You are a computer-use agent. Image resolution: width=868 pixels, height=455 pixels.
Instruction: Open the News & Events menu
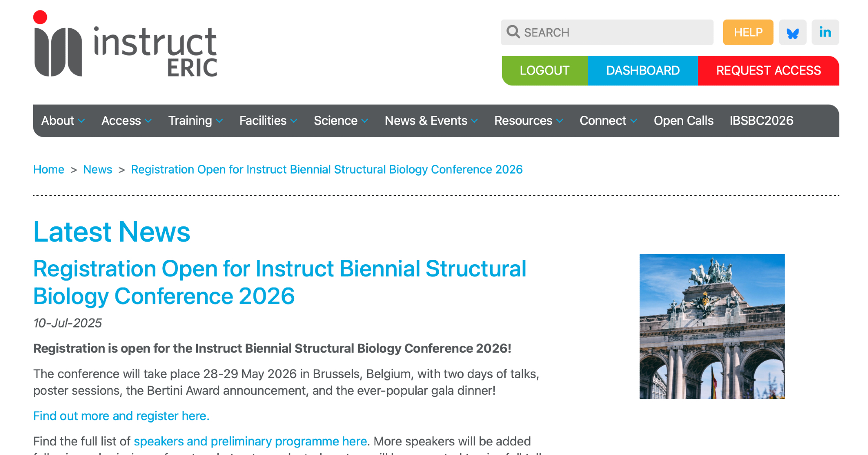tap(431, 121)
